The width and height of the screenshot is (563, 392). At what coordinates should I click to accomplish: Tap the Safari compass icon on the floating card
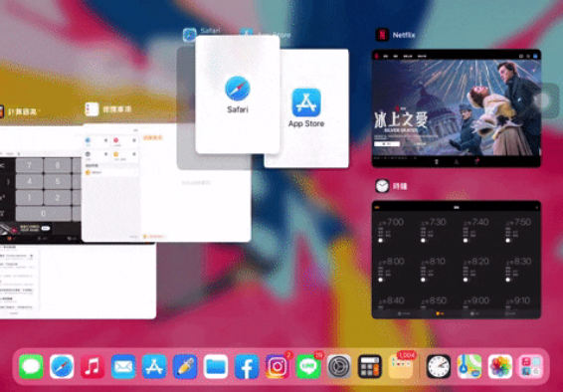point(238,89)
